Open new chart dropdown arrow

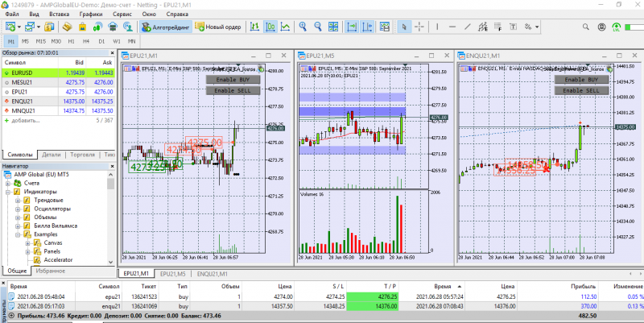19,27
